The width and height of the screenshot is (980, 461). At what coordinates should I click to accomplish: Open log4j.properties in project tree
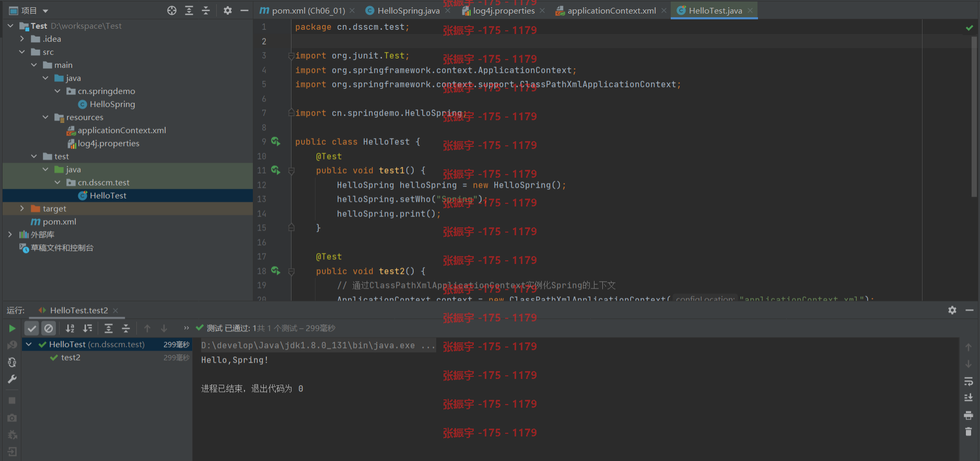(108, 143)
